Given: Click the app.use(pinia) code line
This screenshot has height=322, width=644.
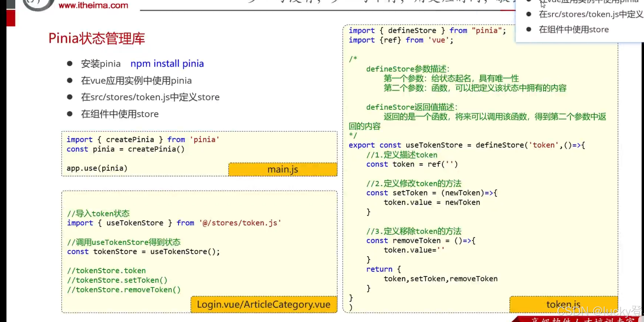Looking at the screenshot, I should pos(97,168).
